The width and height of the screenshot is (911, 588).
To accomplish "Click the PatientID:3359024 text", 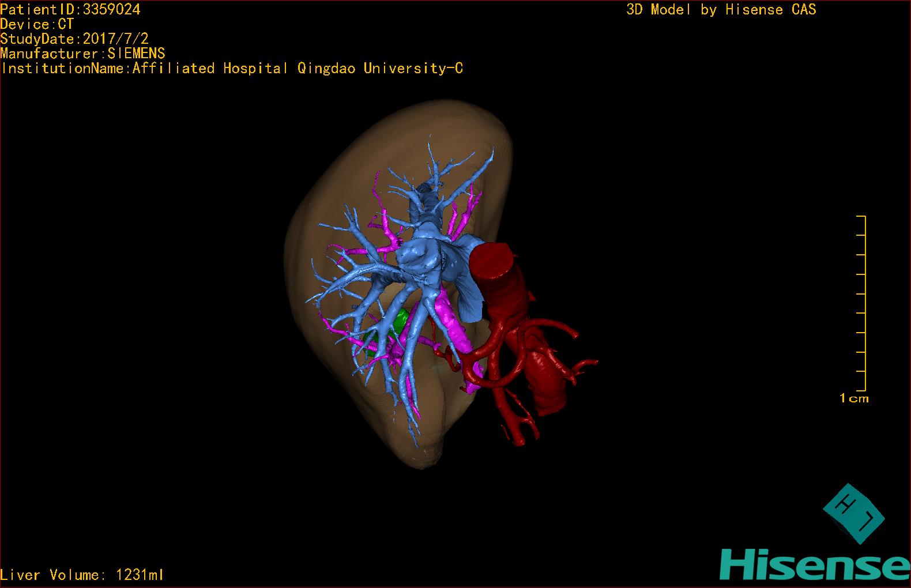I will [x=70, y=9].
